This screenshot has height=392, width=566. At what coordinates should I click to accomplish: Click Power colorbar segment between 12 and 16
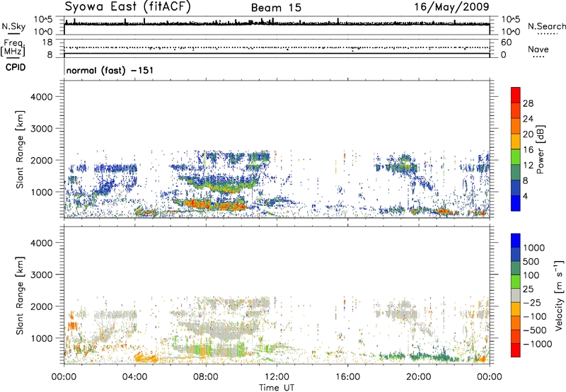point(516,157)
